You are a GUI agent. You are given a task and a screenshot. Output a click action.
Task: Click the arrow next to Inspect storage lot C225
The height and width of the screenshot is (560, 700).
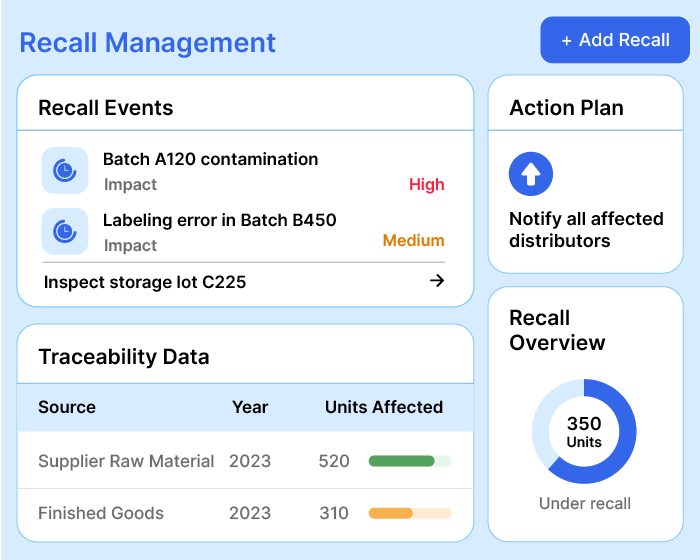436,281
